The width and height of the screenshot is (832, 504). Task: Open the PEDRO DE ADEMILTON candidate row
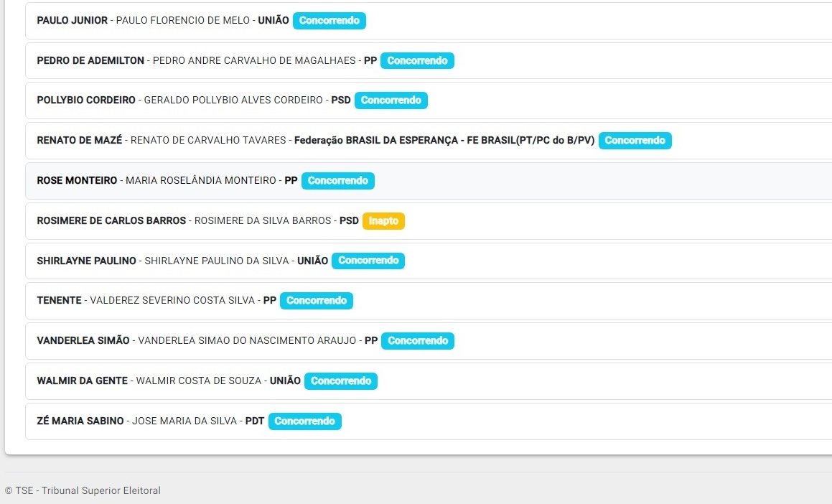[x=429, y=60]
